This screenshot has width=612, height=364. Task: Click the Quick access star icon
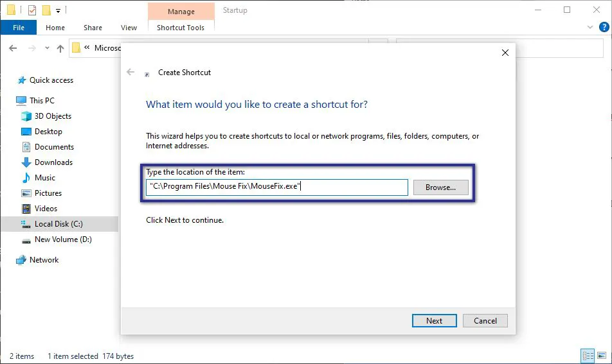[x=21, y=80]
